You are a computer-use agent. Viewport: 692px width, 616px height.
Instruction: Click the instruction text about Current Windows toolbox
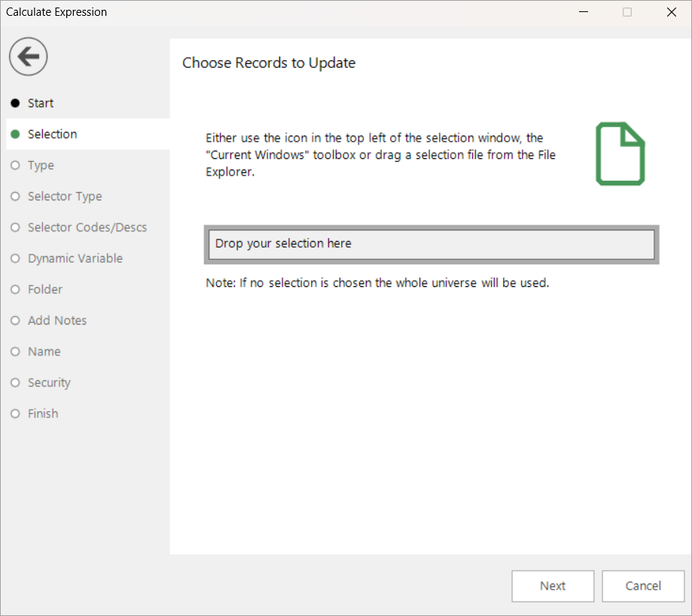[x=380, y=155]
